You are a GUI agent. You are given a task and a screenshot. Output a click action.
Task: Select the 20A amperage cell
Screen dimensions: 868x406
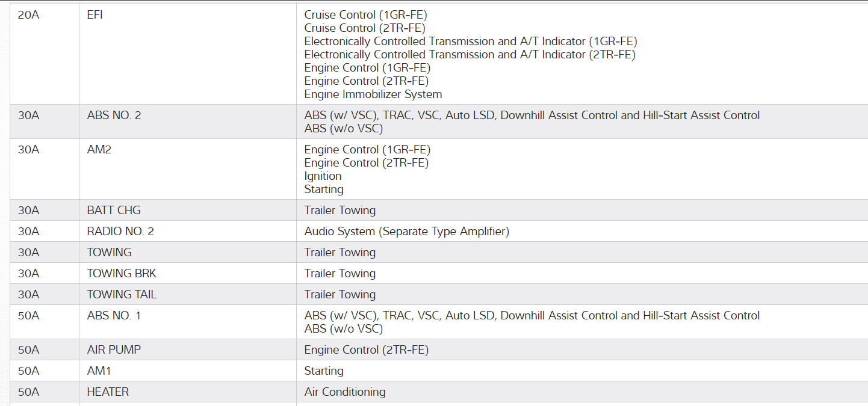[x=28, y=15]
